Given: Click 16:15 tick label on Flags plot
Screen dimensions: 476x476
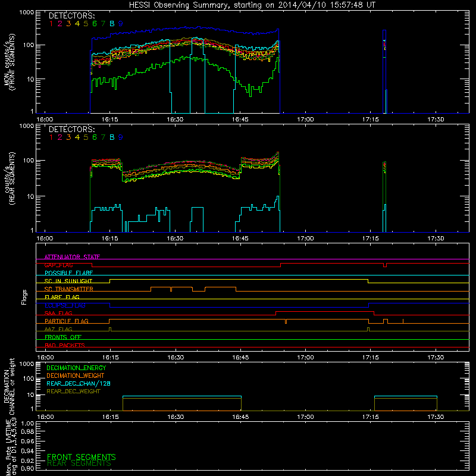Looking at the screenshot, I should point(110,358).
